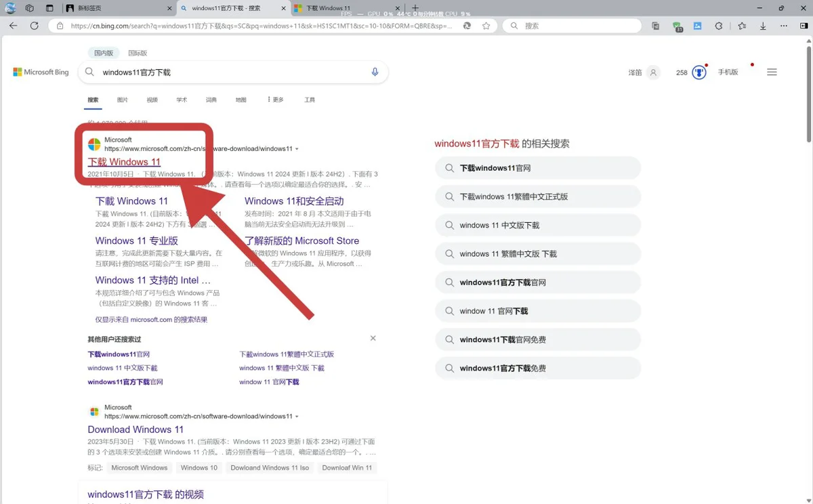Switch to 国际版 search mode
Screen dimensions: 813x504
point(138,53)
